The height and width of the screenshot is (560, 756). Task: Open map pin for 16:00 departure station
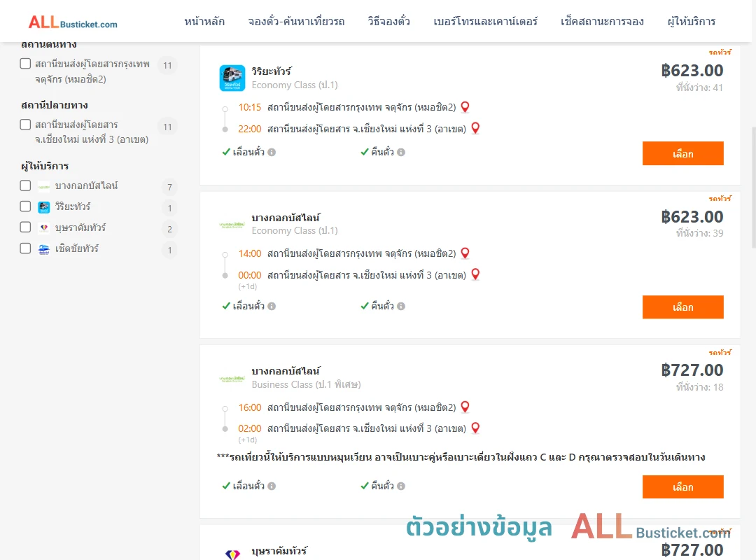pos(465,407)
